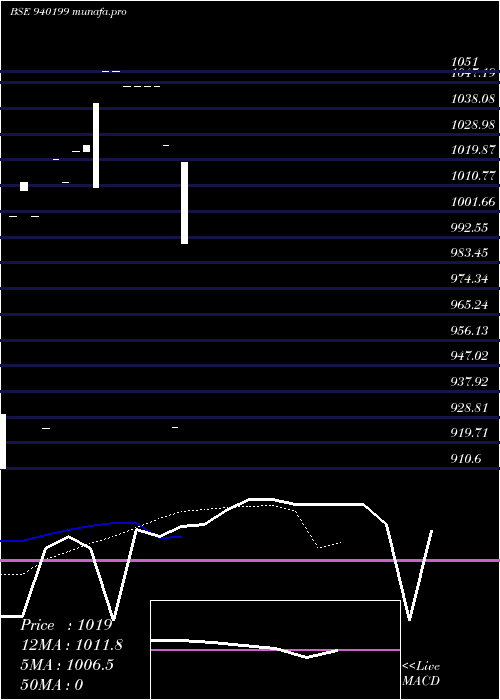Click the BSE 940199 munafa.pro title text
Screen dimensions: 500x700
pyautogui.click(x=68, y=12)
